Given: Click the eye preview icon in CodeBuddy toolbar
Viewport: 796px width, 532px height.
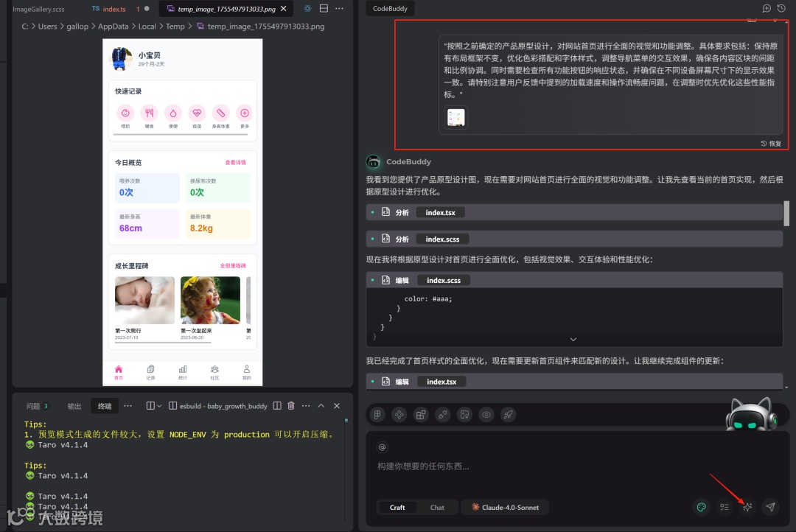Looking at the screenshot, I should pyautogui.click(x=486, y=415).
